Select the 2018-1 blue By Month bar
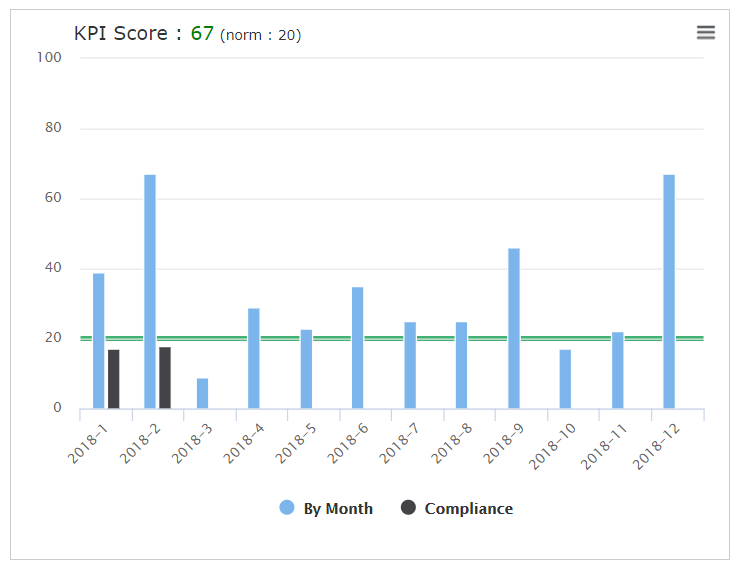Viewport: 744px width, 568px height. [99, 341]
